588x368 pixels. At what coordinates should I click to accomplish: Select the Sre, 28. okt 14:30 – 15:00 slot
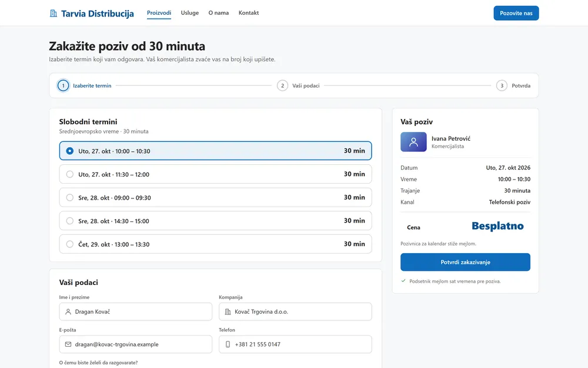pyautogui.click(x=215, y=221)
